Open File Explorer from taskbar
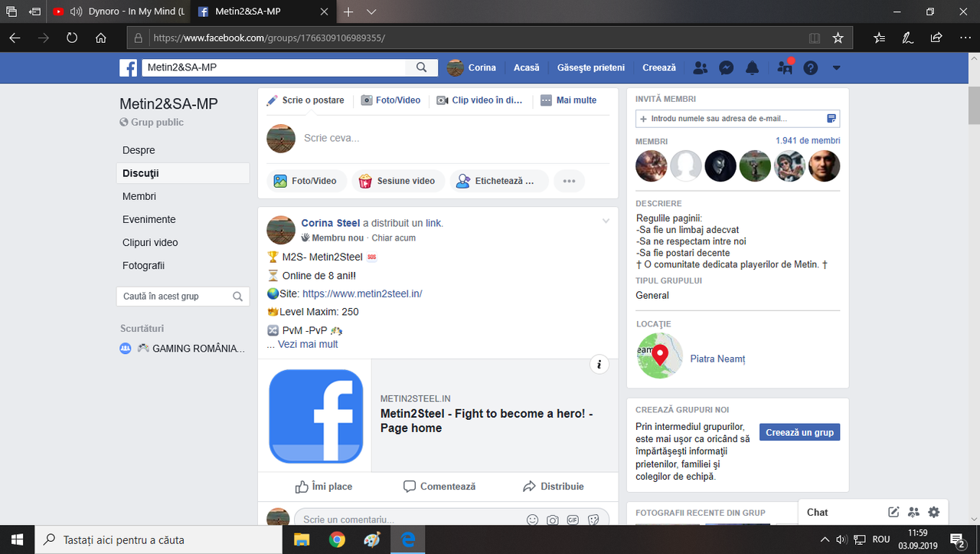The height and width of the screenshot is (554, 980). point(301,539)
